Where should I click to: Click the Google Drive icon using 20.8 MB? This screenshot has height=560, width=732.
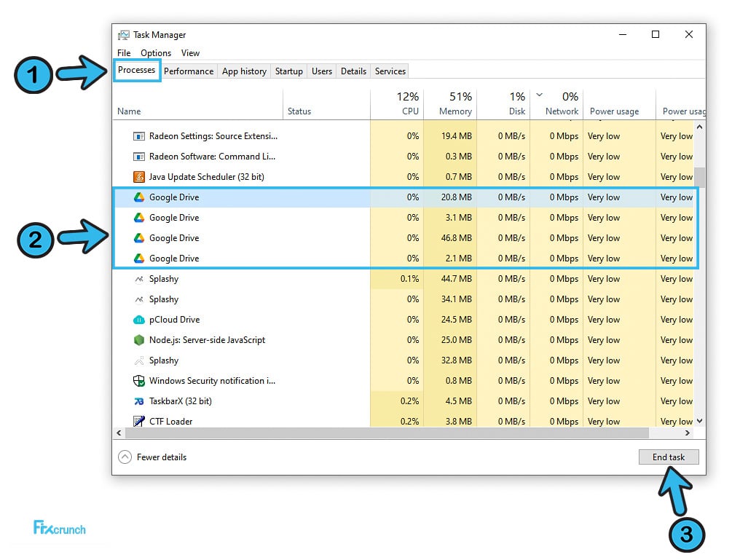[138, 197]
